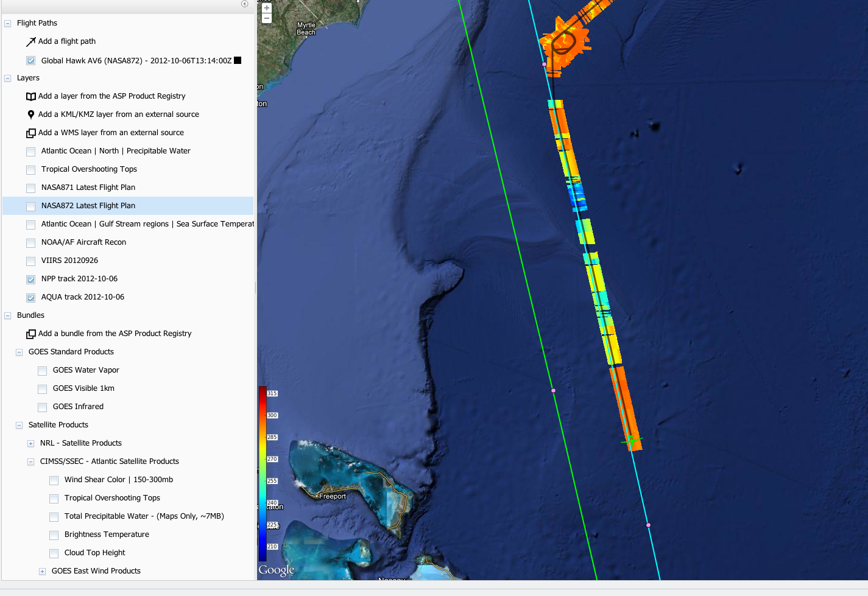Viewport: 868px width, 596px height.
Task: Click the arrow icon beside Add a flight path
Action: 31,41
